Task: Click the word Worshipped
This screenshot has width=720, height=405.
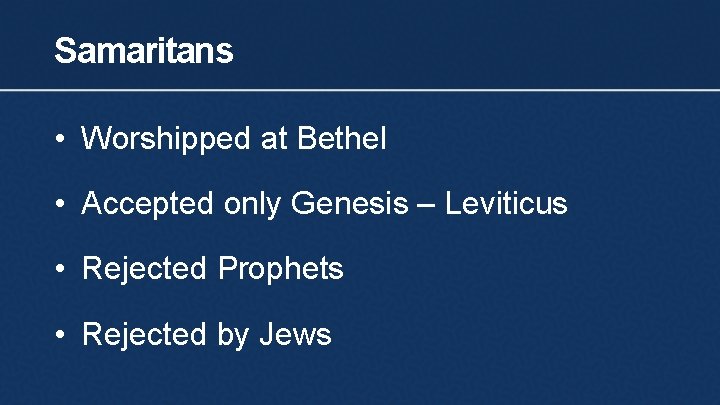Action: [165, 139]
